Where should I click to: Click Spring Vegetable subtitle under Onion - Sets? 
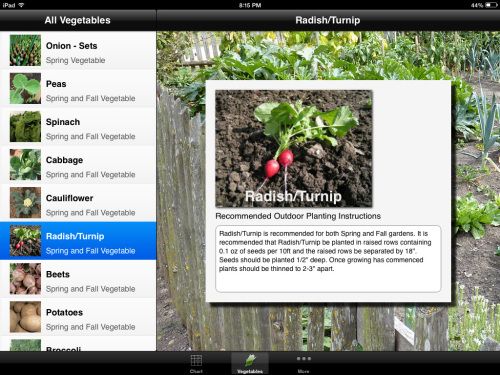(75, 60)
